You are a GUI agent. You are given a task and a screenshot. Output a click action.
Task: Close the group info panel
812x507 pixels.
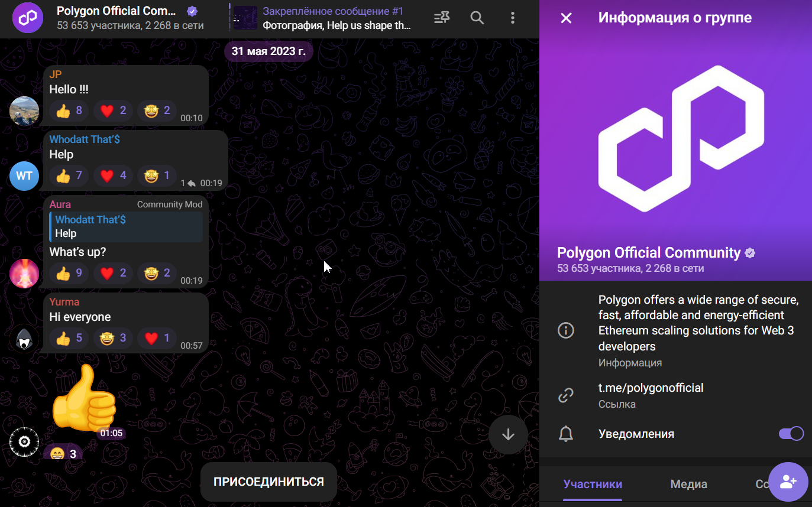[x=566, y=18]
